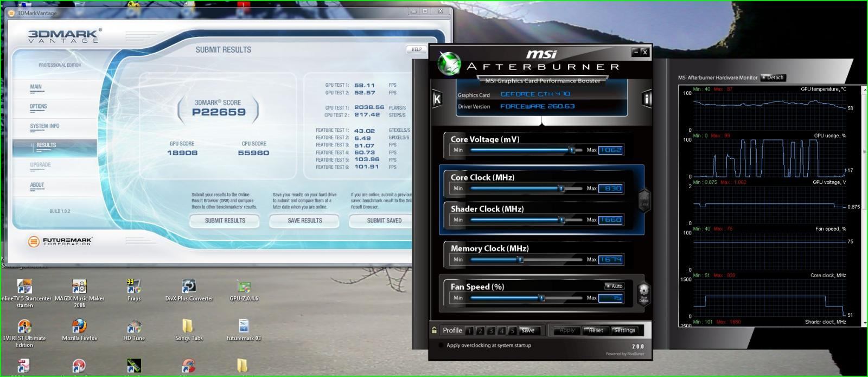
Task: Open the MAIN section in 3DMark Vantage
Action: coord(36,87)
